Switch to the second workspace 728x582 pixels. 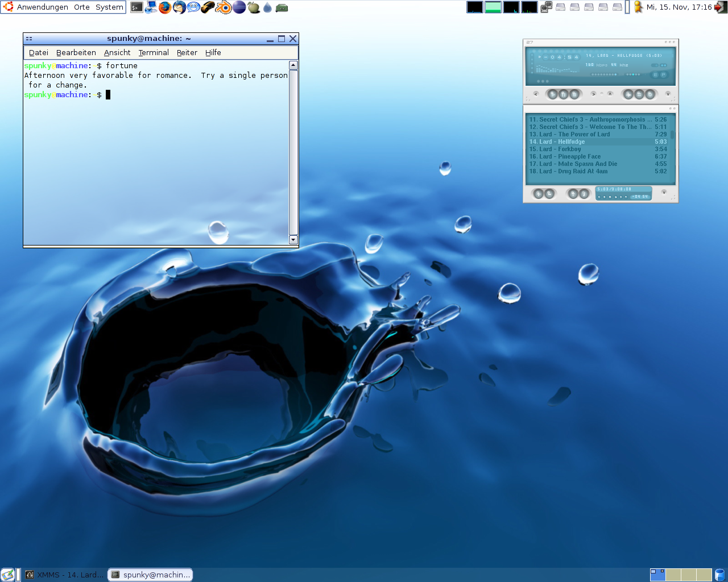tap(673, 575)
